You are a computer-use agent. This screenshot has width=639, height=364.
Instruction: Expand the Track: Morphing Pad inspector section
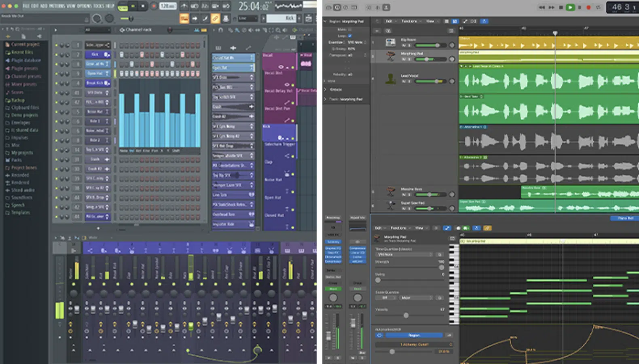pos(326,99)
